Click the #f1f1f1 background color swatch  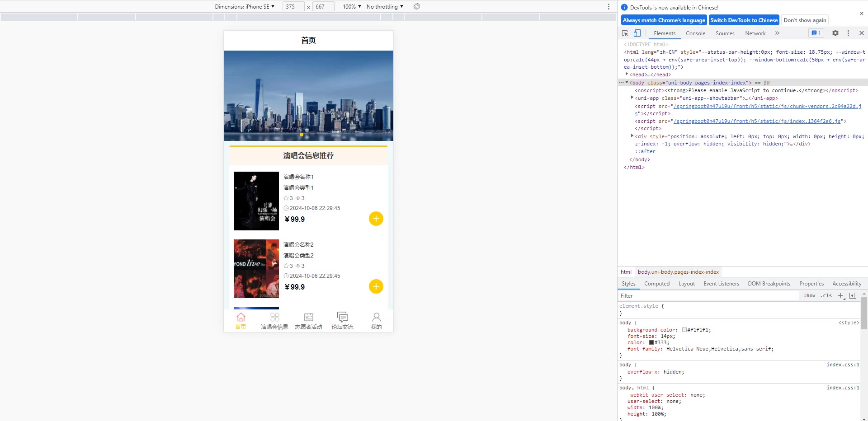(x=684, y=330)
